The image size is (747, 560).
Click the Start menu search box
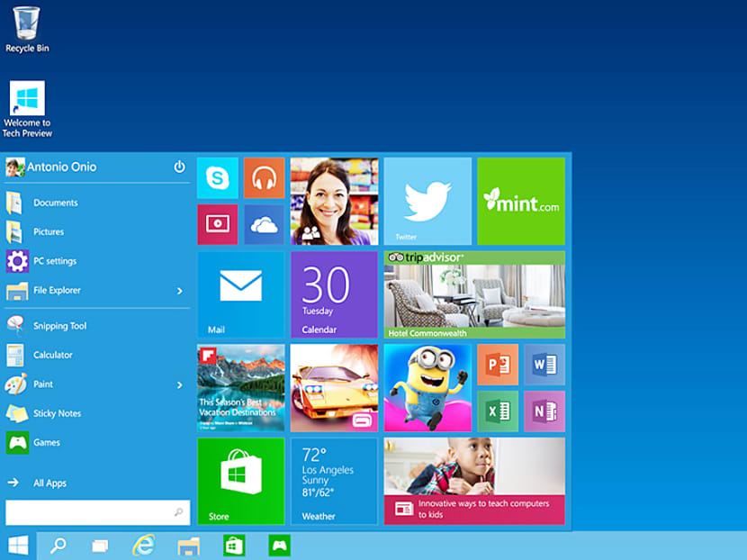click(x=98, y=512)
